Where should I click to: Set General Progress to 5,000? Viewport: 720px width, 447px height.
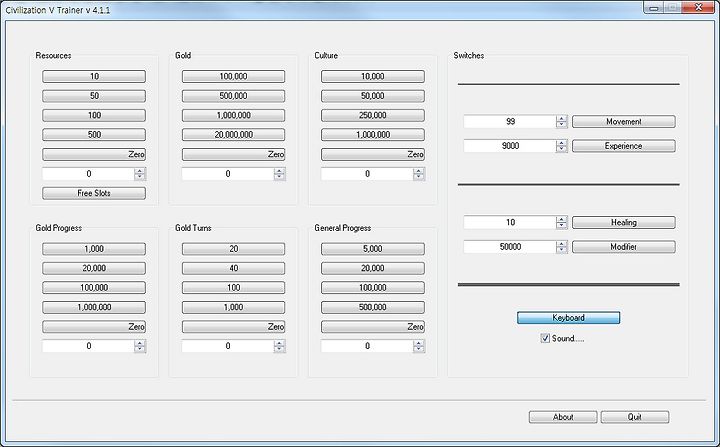[372, 249]
